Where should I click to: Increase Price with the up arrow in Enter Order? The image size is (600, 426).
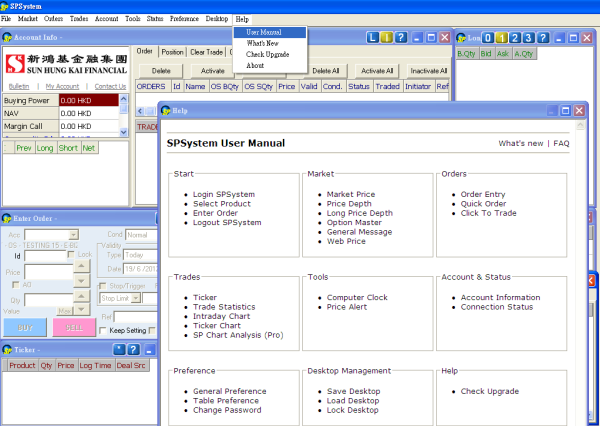click(x=82, y=266)
